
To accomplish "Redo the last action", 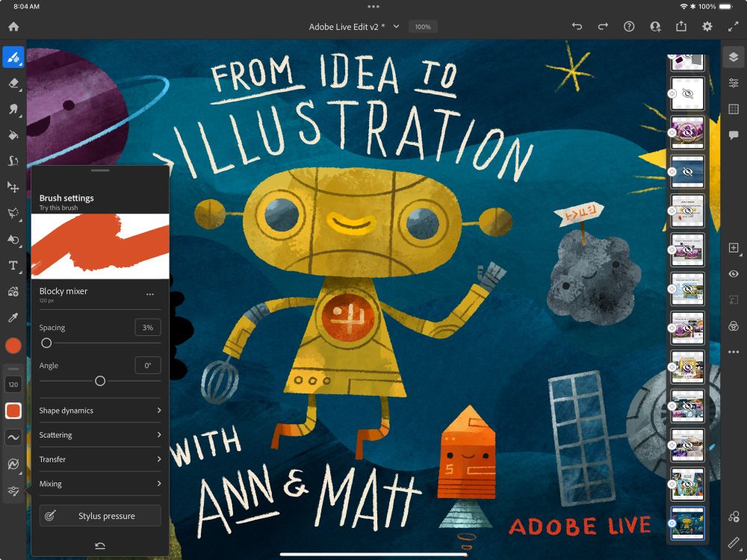I will click(x=603, y=27).
